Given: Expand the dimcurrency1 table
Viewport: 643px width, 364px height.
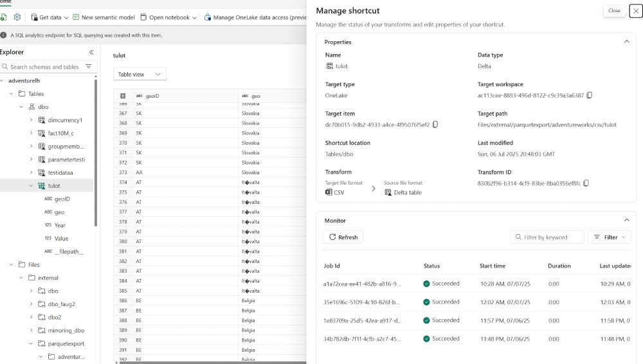Looking at the screenshot, I should (x=31, y=120).
